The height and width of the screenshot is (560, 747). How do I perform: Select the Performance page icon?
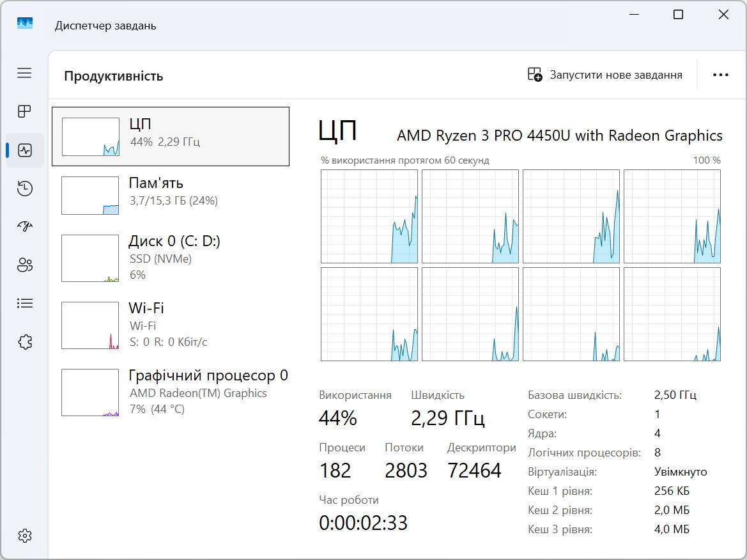(24, 150)
